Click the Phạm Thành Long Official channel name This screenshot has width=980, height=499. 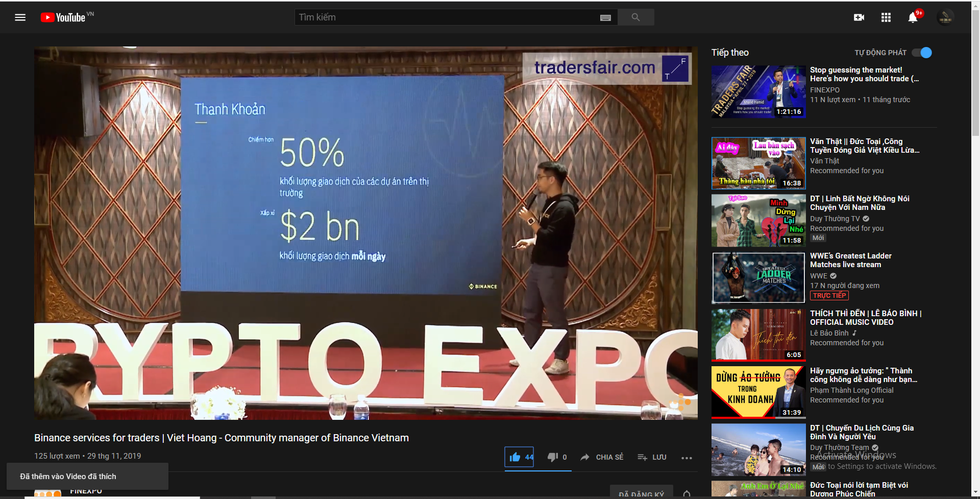(x=852, y=390)
